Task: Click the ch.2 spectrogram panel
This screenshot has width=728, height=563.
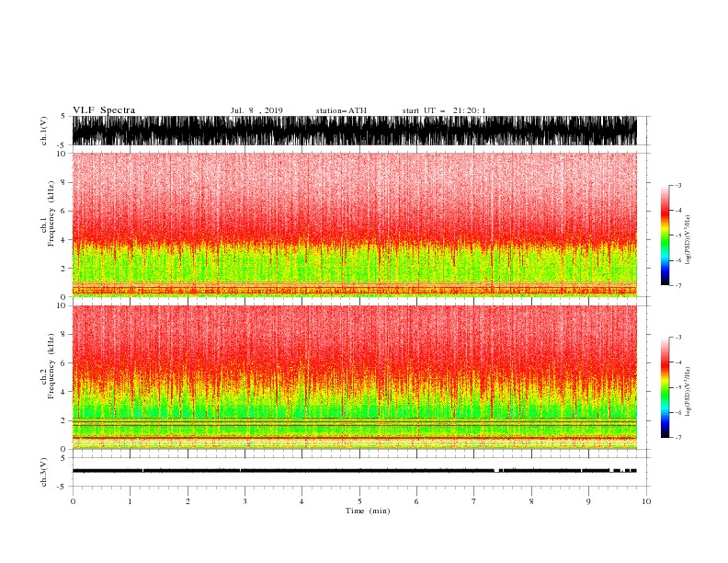Action: pyautogui.click(x=354, y=377)
